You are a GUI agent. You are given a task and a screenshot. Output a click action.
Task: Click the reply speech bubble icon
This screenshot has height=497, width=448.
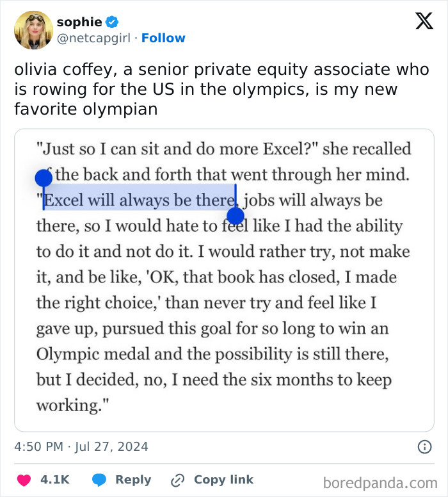coord(99,480)
